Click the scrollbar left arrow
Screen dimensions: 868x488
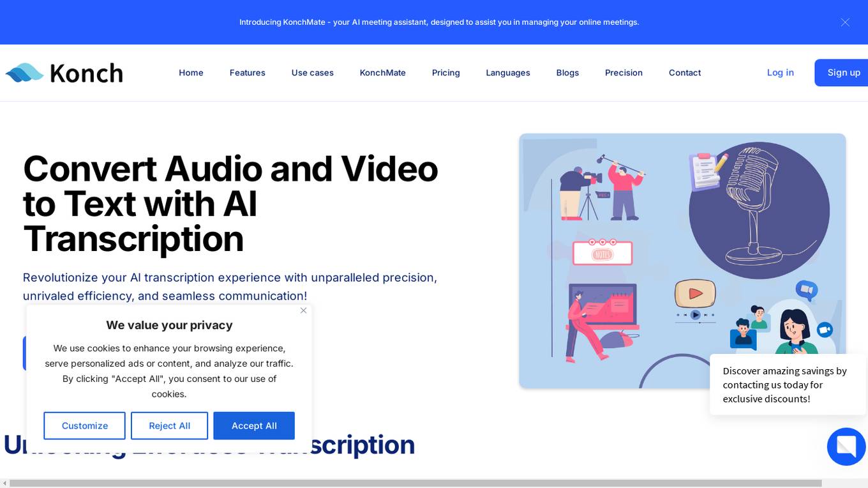coord(4,484)
